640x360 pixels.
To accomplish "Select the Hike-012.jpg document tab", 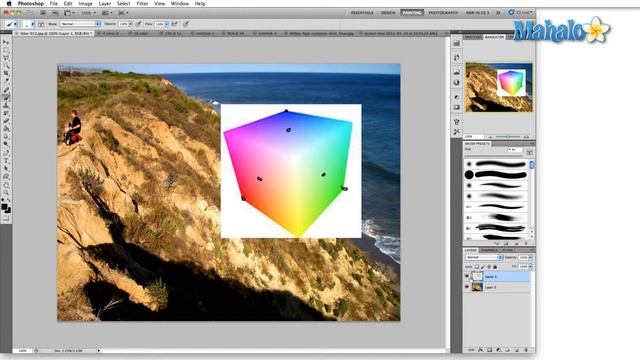I will (55, 33).
